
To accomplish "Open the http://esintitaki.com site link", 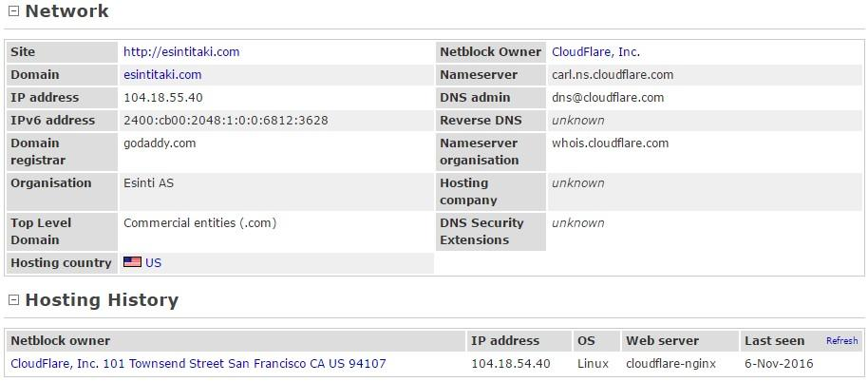I will click(x=181, y=52).
